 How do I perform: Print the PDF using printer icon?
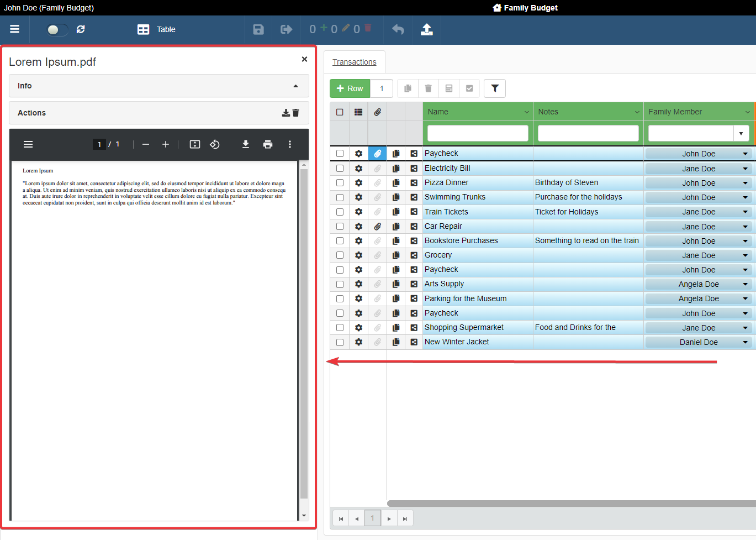pyautogui.click(x=268, y=144)
